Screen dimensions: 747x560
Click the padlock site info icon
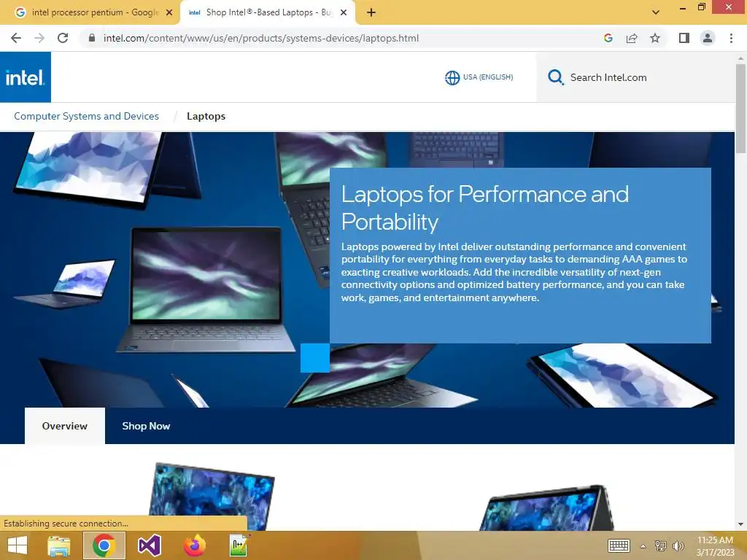pyautogui.click(x=92, y=38)
